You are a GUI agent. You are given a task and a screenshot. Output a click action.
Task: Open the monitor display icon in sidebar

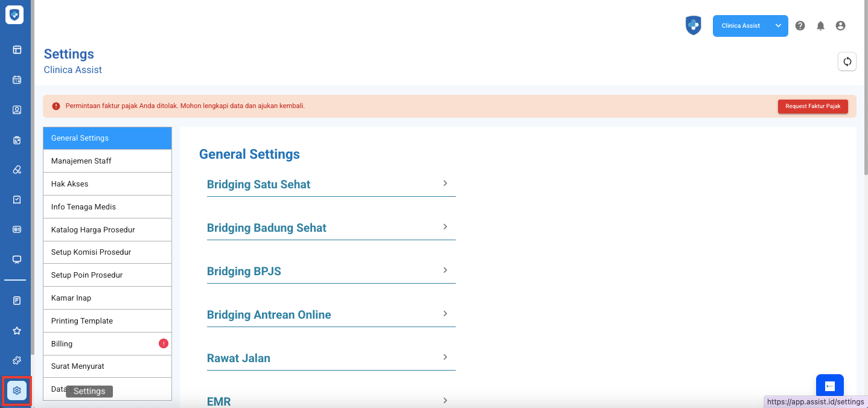click(17, 260)
